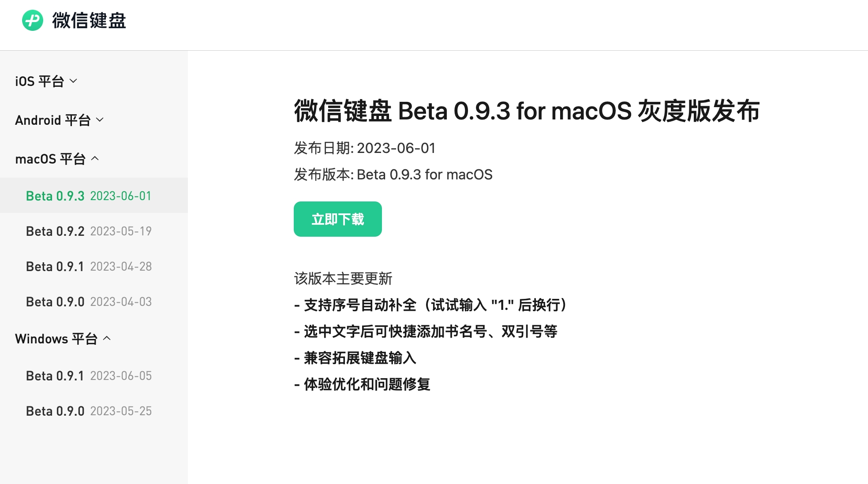View currently highlighted Beta 0.9.3 entry
Screen dimensions: 868x484
[88, 195]
